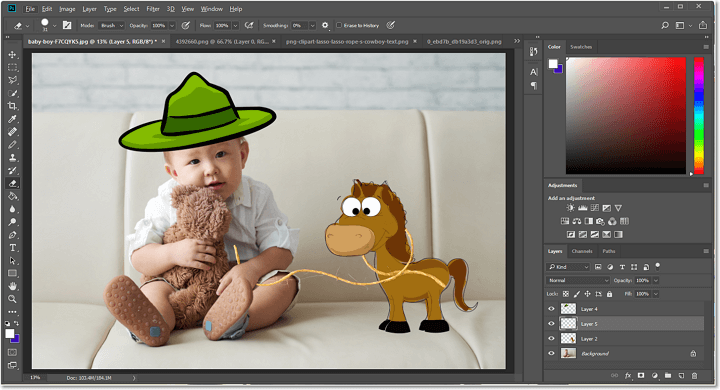
Task: Open the eraser Mode dropdown
Action: click(x=112, y=26)
